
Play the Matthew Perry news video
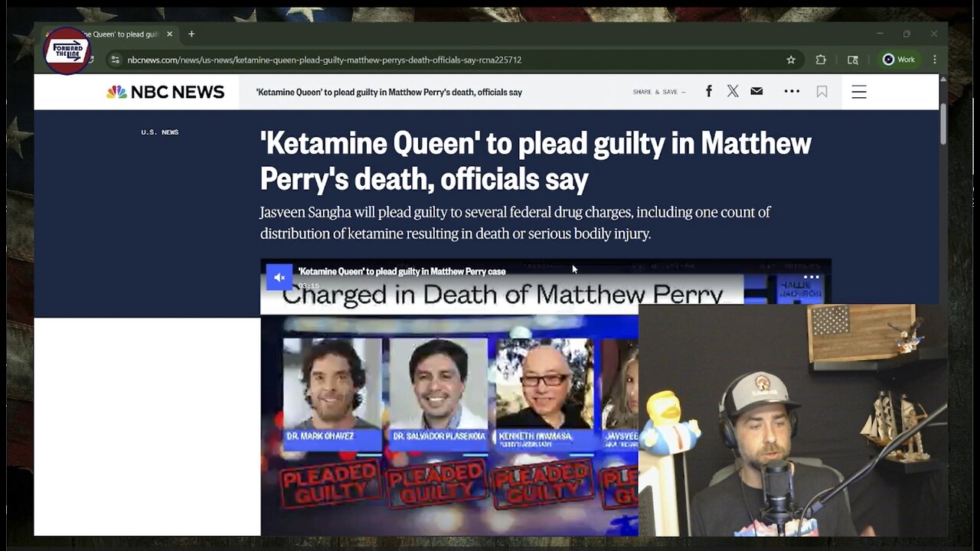[545, 397]
